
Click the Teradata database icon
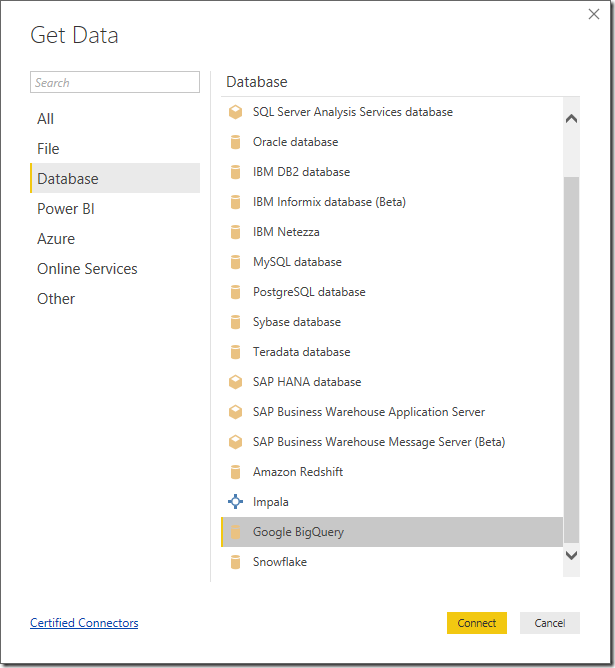tap(235, 352)
